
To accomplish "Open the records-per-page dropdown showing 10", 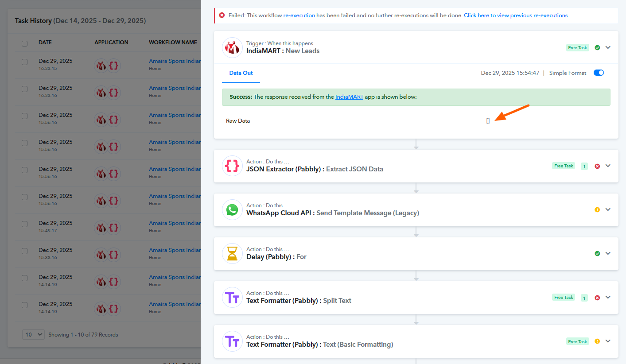I will (x=33, y=335).
